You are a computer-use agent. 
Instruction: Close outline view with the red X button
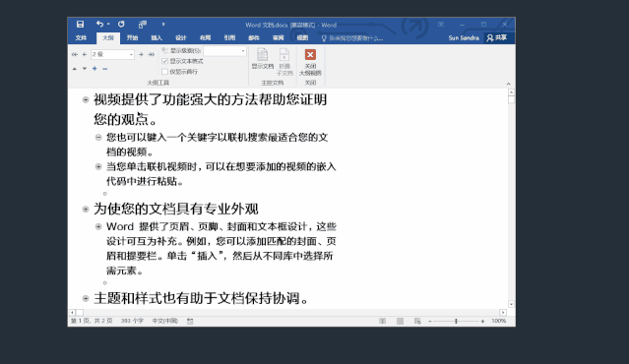310,62
